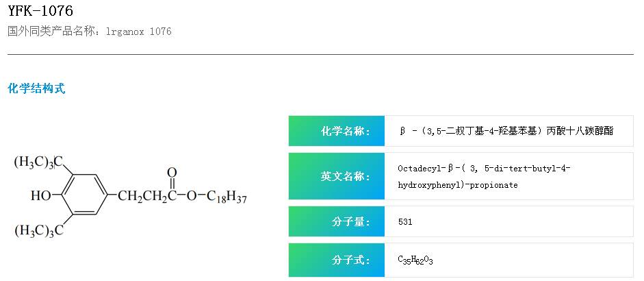Click the Octadecyl English name first line

[484, 168]
